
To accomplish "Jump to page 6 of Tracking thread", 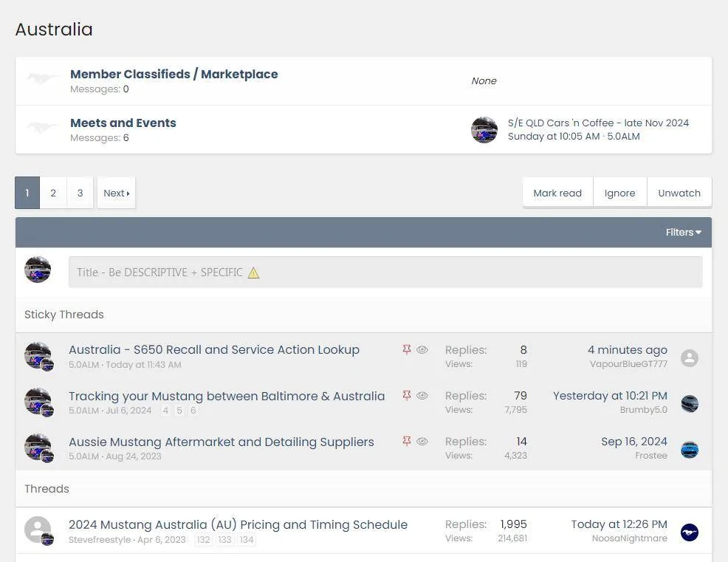I will click(x=193, y=410).
